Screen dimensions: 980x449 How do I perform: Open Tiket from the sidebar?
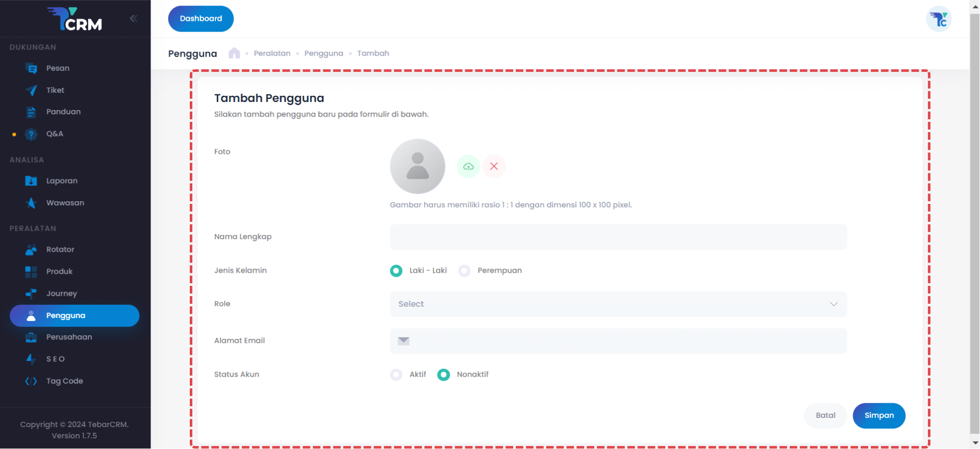click(x=55, y=90)
